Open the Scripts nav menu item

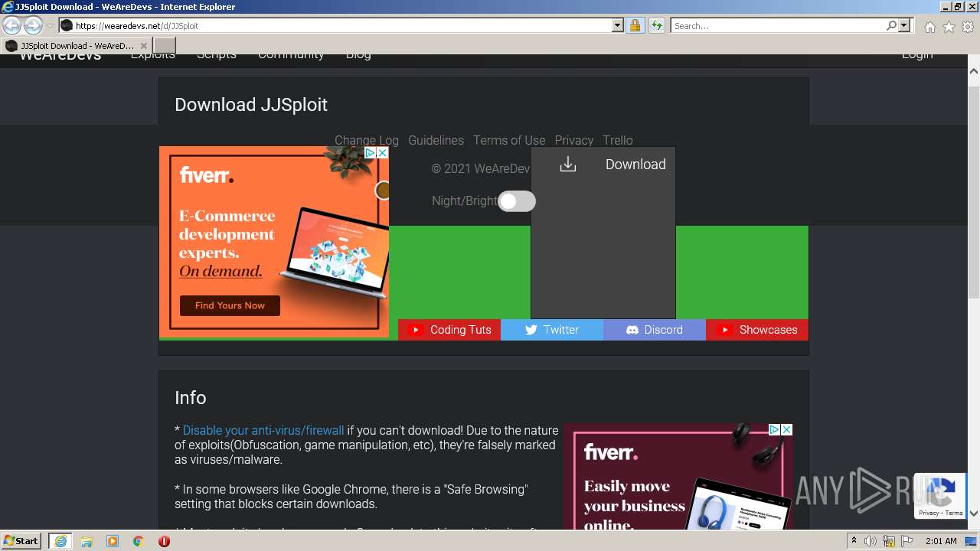point(217,55)
